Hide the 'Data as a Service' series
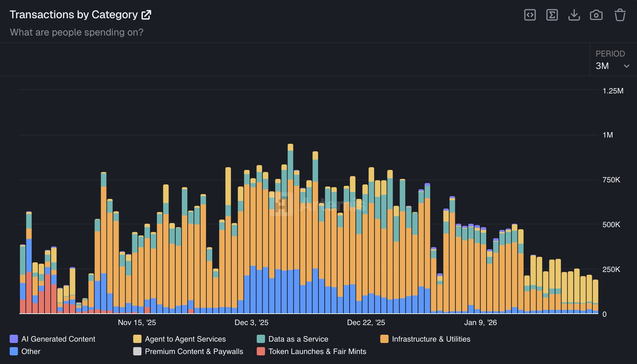This screenshot has height=364, width=637. coord(298,339)
